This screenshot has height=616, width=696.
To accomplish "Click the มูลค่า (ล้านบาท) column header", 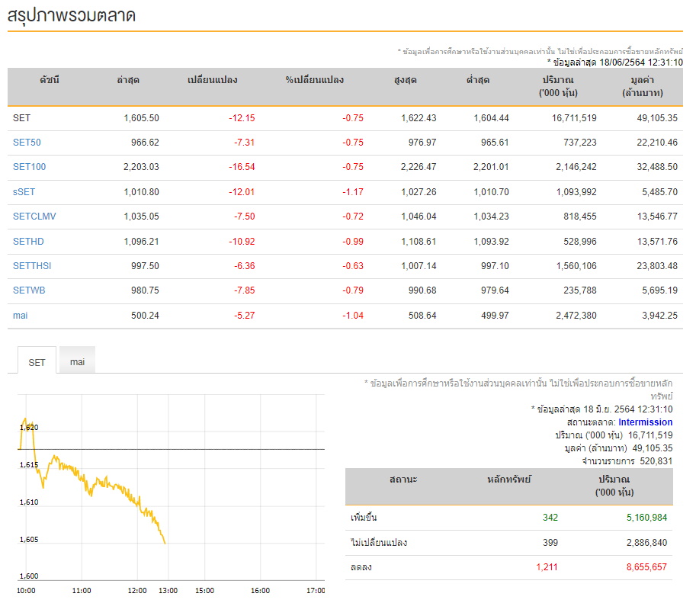I will tap(643, 87).
